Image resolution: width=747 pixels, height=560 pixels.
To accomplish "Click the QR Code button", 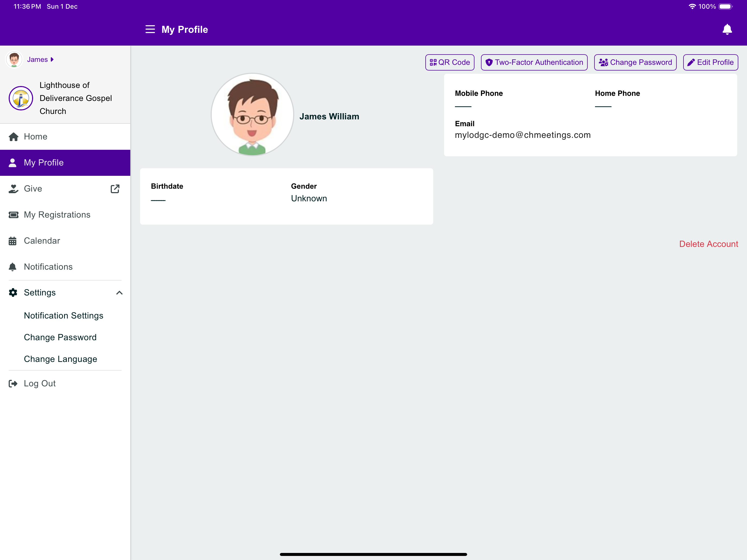I will (450, 62).
